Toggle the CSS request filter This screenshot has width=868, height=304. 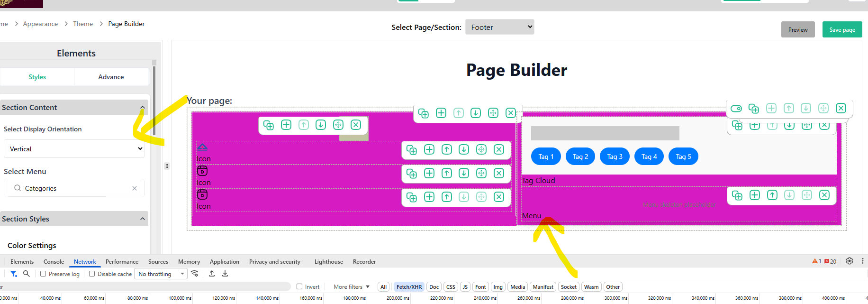(451, 287)
